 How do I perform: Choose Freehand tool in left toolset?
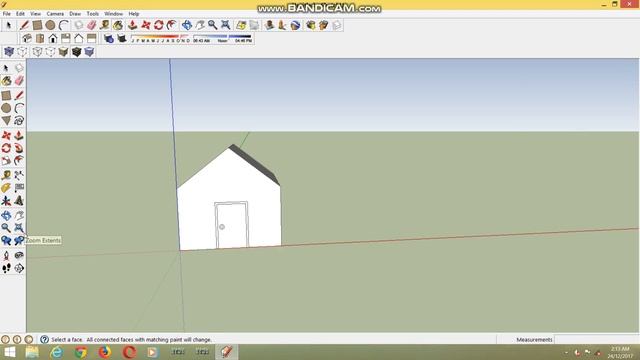coord(19,120)
